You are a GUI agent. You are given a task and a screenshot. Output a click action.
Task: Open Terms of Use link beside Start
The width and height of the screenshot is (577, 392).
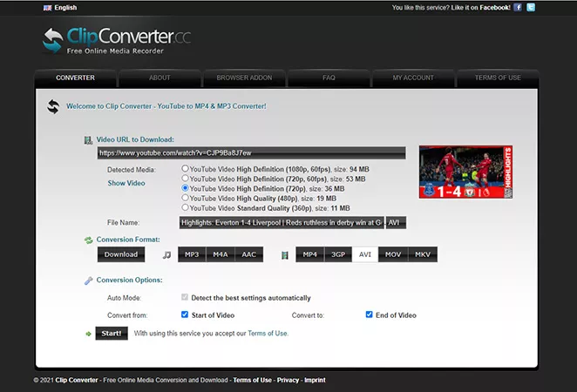point(268,334)
